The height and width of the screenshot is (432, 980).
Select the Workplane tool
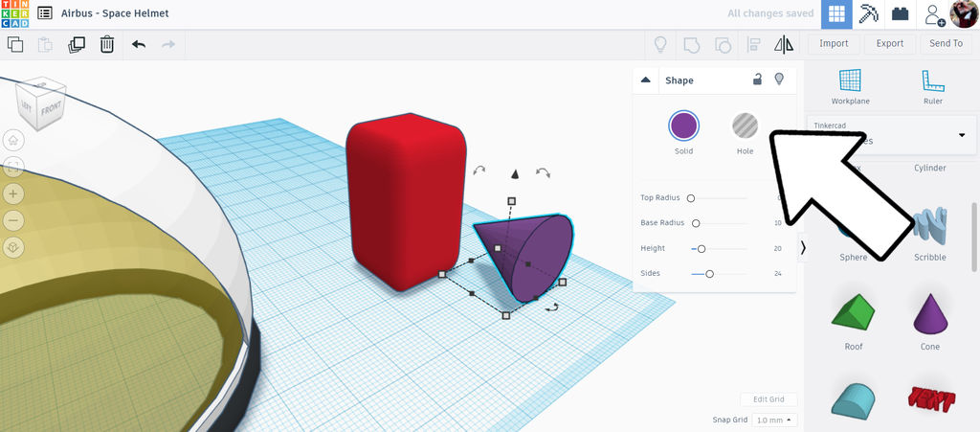tap(850, 87)
